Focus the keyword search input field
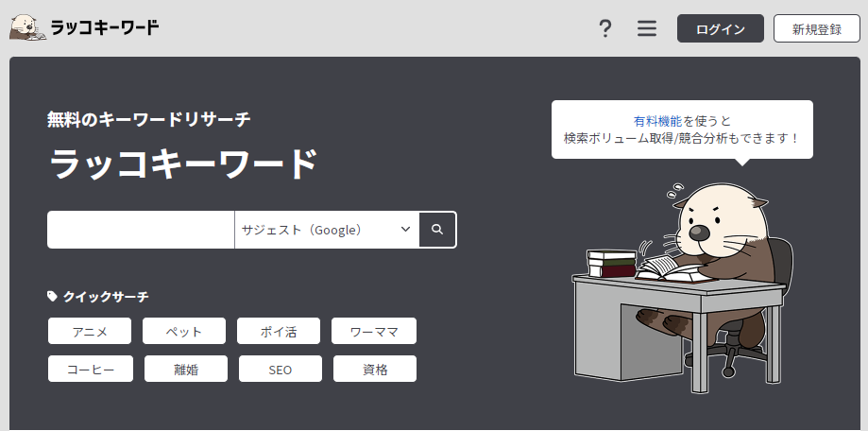The width and height of the screenshot is (868, 431). (141, 230)
